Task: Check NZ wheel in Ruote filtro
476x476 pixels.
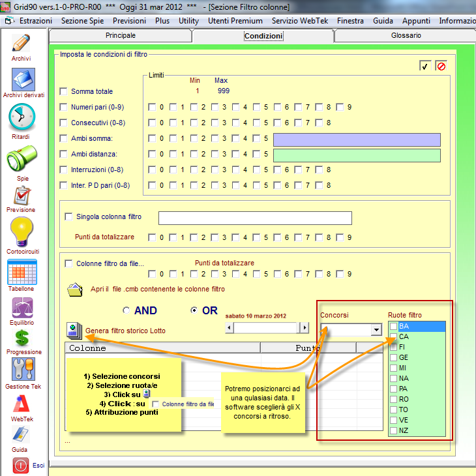Action: coord(393,430)
